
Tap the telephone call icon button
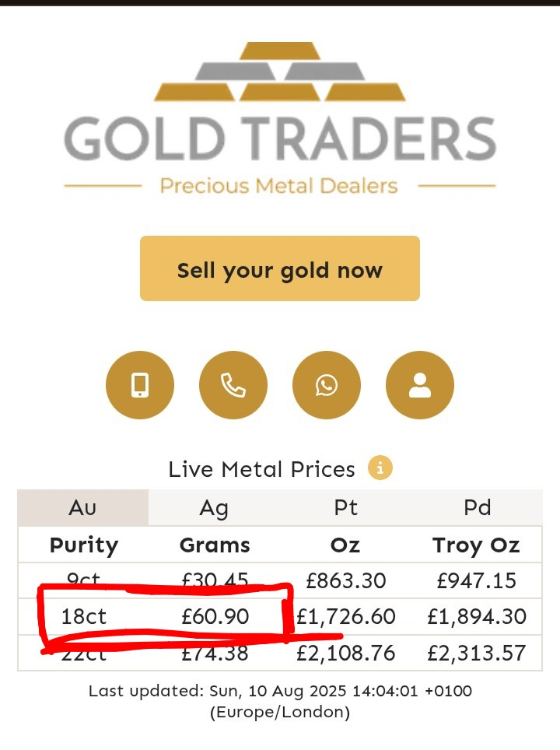click(x=233, y=385)
